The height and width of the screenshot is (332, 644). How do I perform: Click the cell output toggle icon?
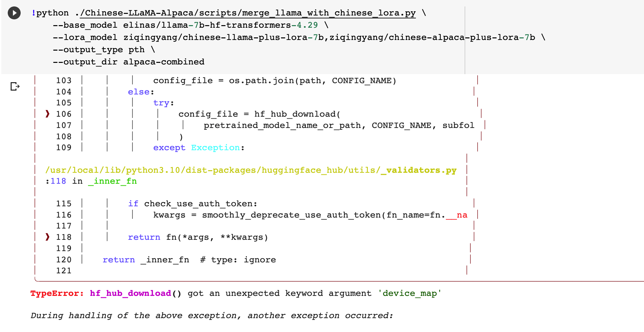pos(15,86)
